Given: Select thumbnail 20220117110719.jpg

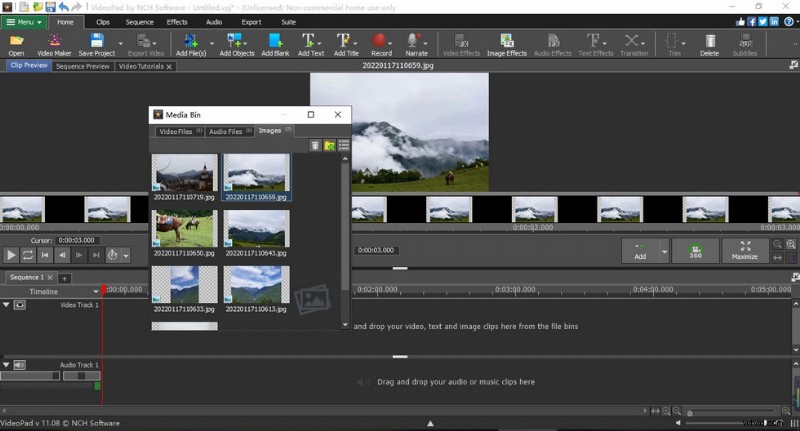Looking at the screenshot, I should (184, 177).
